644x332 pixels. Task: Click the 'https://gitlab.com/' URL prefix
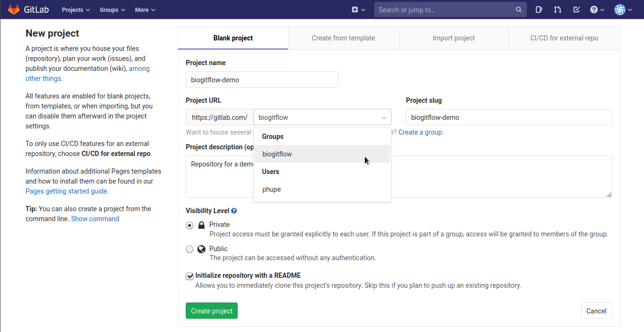(x=220, y=117)
